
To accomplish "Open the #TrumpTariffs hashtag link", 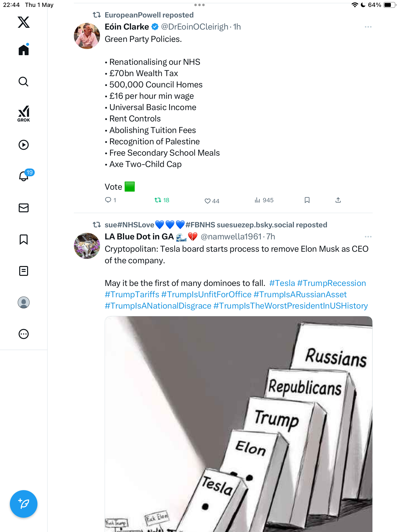I will click(x=132, y=295).
